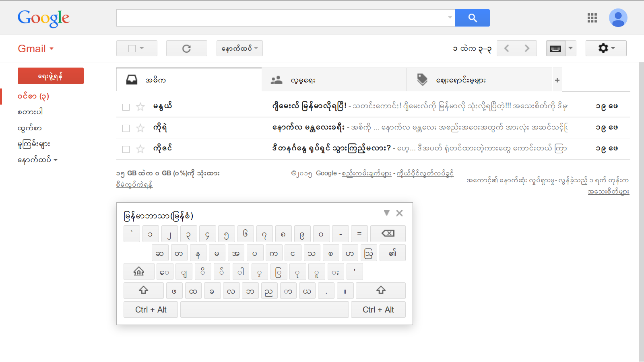Tick the checkbox for ကိုဇင် message

[126, 149]
